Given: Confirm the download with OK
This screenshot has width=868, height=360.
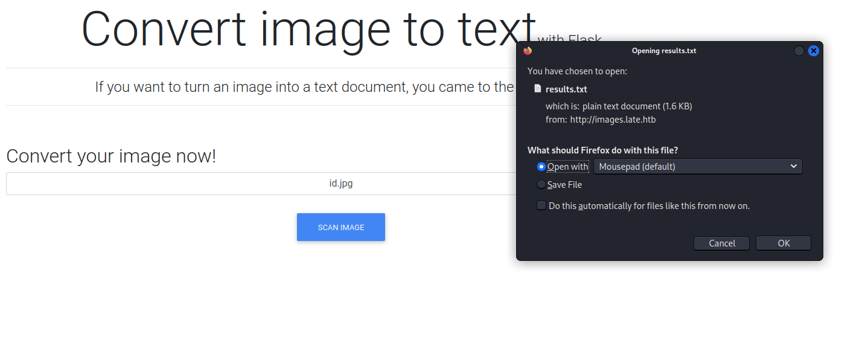Looking at the screenshot, I should coord(783,243).
